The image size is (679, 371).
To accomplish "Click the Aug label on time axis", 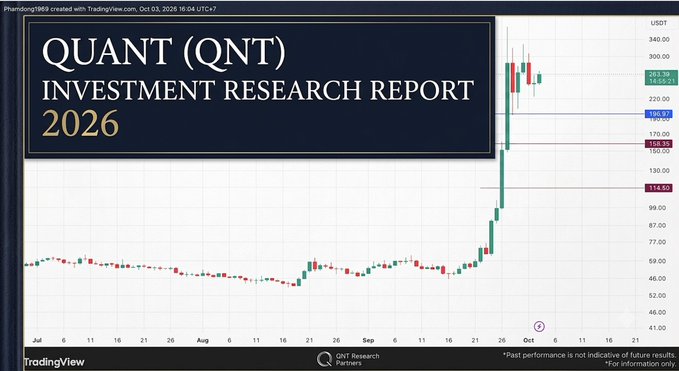I will 203,340.
